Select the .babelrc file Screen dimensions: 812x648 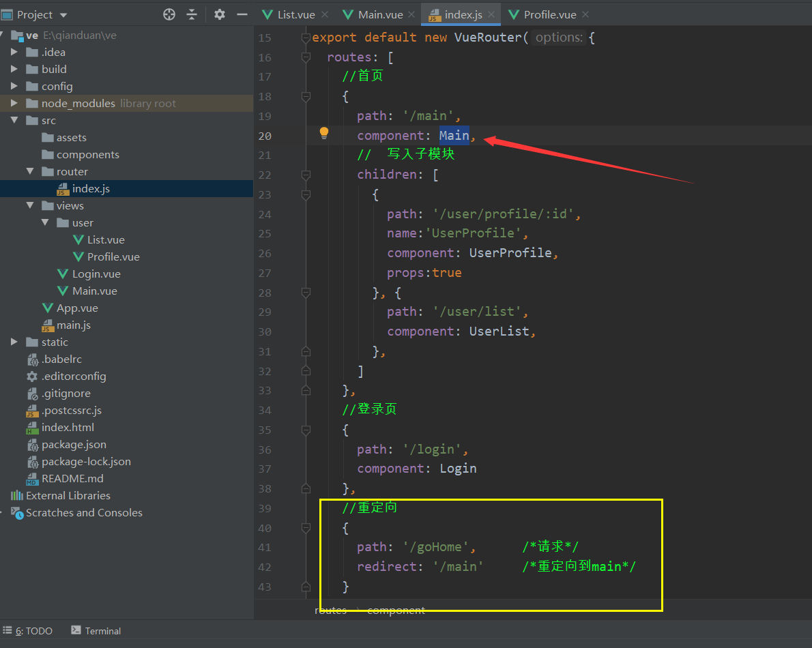click(x=55, y=359)
